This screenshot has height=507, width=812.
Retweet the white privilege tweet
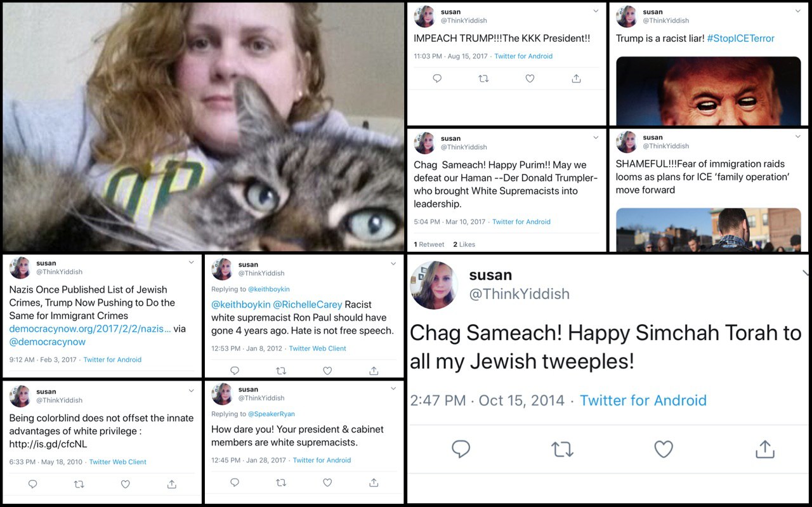79,484
